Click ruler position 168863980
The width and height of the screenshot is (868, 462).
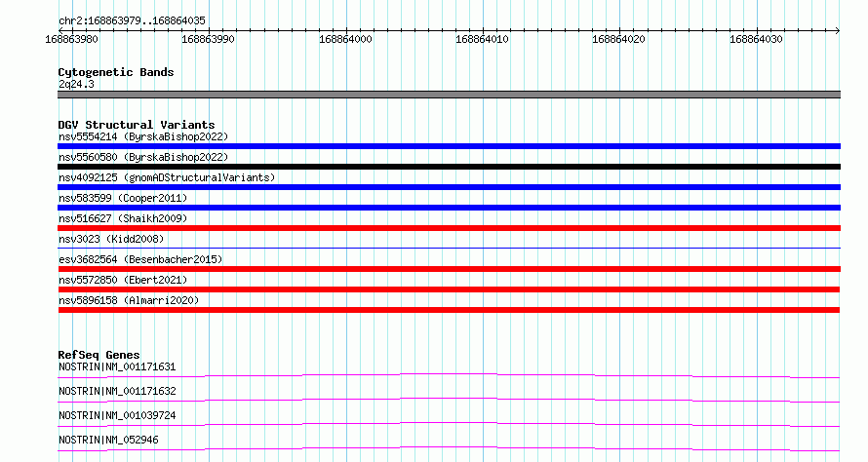click(x=71, y=39)
